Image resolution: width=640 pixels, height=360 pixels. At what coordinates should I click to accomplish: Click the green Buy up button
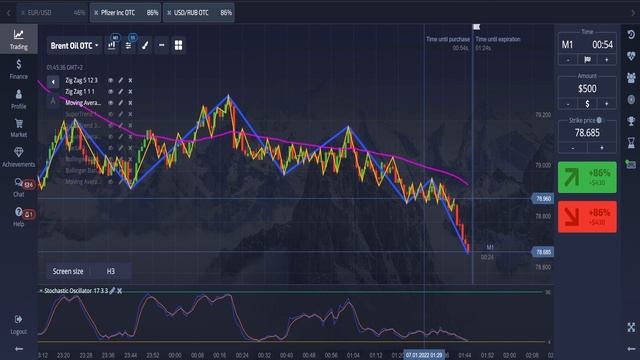[x=587, y=177]
